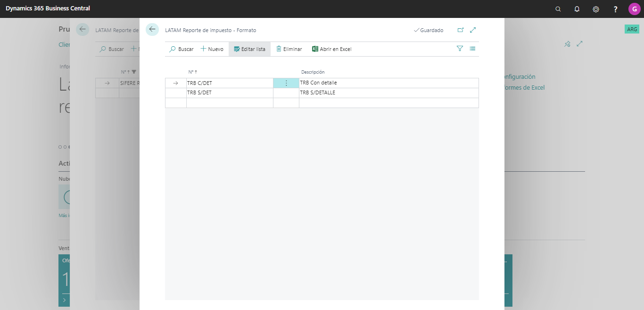Click the ARG company badge

click(x=632, y=29)
